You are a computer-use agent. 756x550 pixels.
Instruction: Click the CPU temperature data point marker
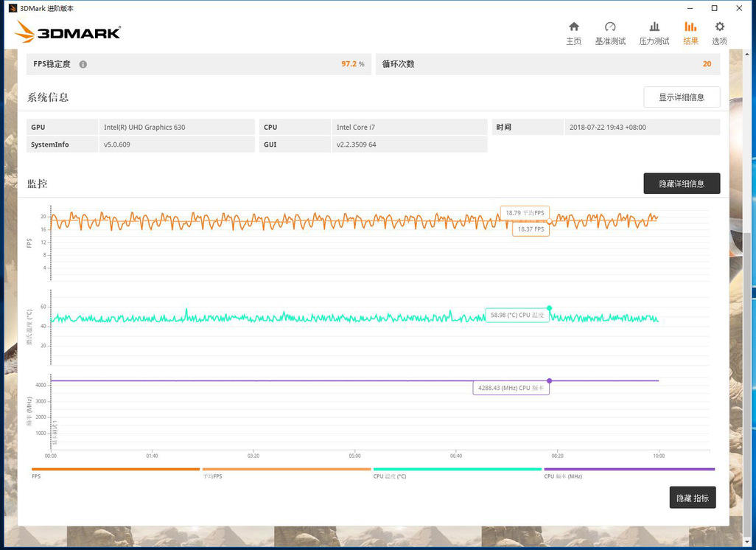pos(549,307)
